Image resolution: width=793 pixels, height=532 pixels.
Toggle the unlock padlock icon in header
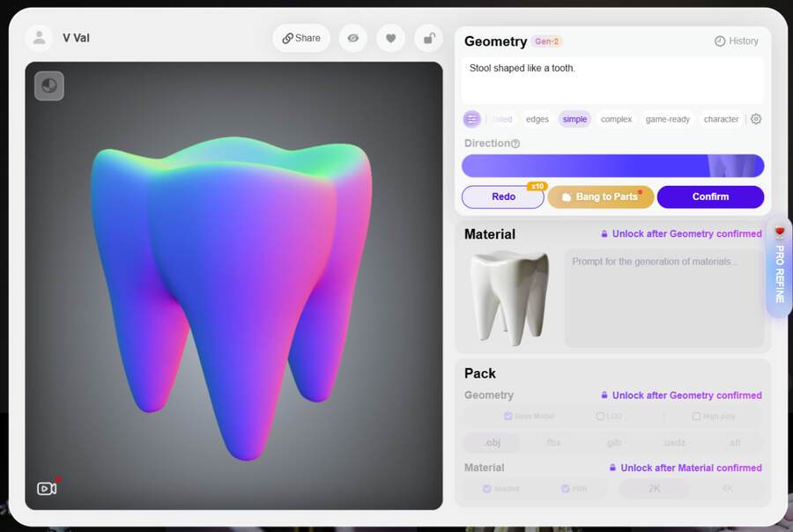[429, 38]
